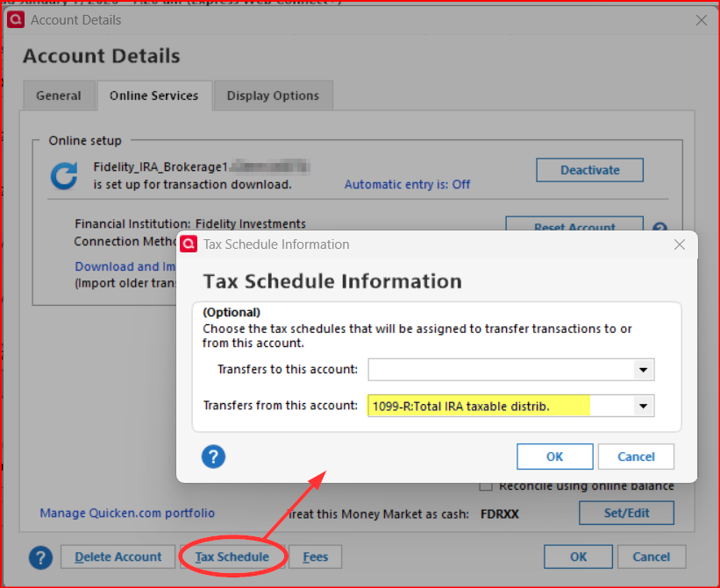Expand the Transfers from this account dropdown arrow
The image size is (720, 588).
644,406
